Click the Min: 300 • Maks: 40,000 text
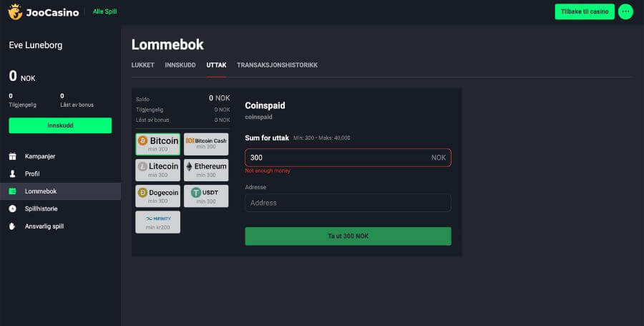Screen dimensions: 644x326 coord(322,138)
